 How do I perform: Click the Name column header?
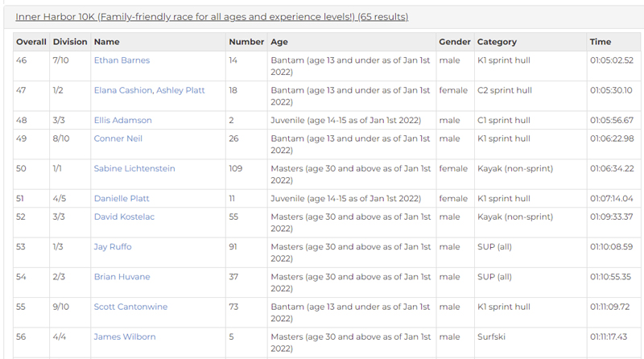pyautogui.click(x=106, y=42)
